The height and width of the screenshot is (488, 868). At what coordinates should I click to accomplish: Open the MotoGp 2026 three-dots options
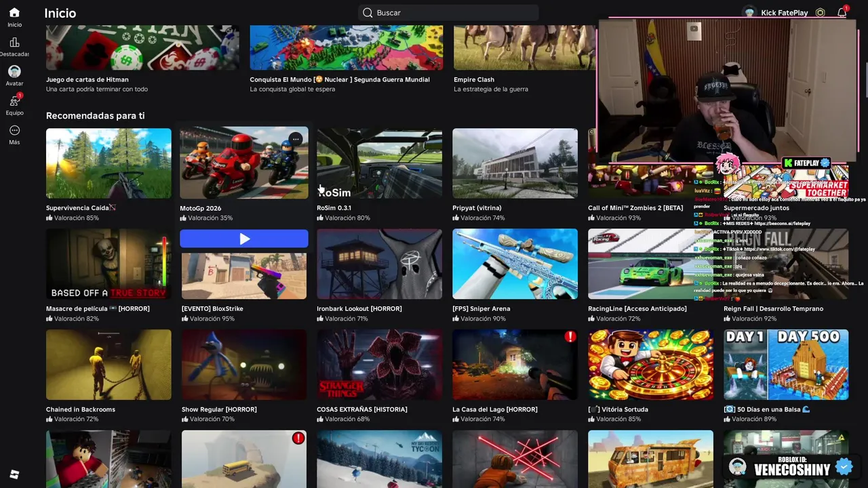pos(296,140)
